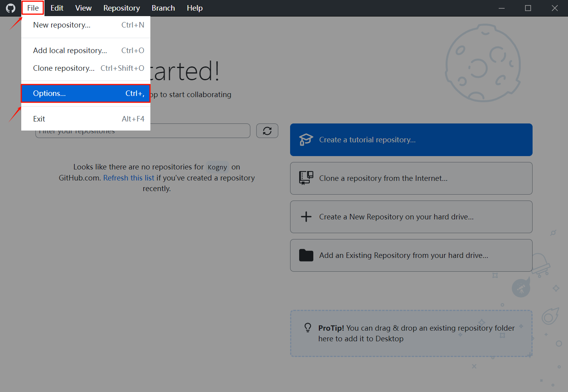
Task: Open the File menu
Action: pyautogui.click(x=33, y=8)
